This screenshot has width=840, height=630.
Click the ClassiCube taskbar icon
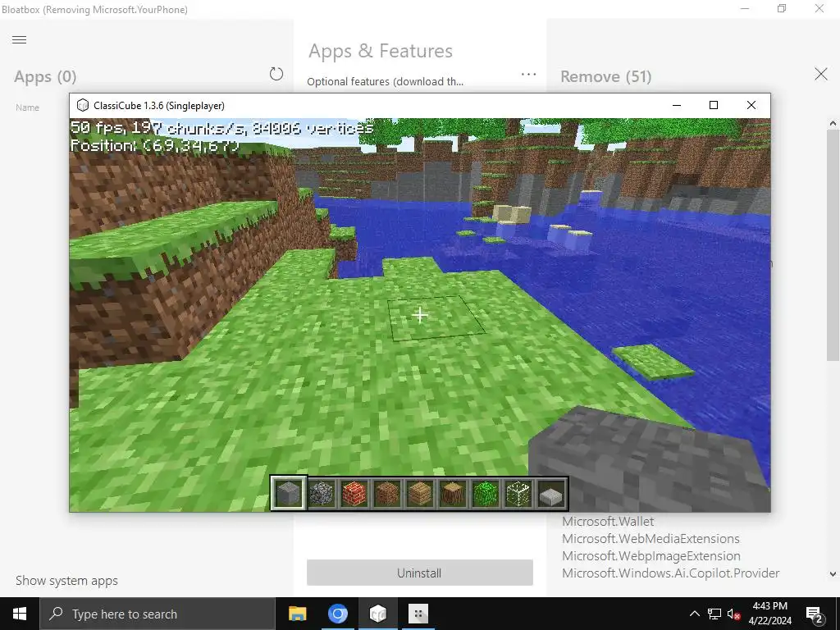pos(377,614)
